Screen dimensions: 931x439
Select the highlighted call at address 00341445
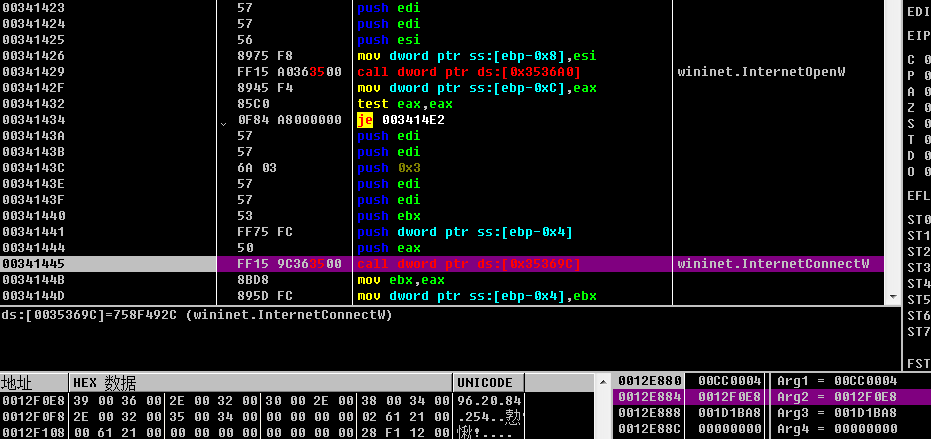(x=468, y=264)
